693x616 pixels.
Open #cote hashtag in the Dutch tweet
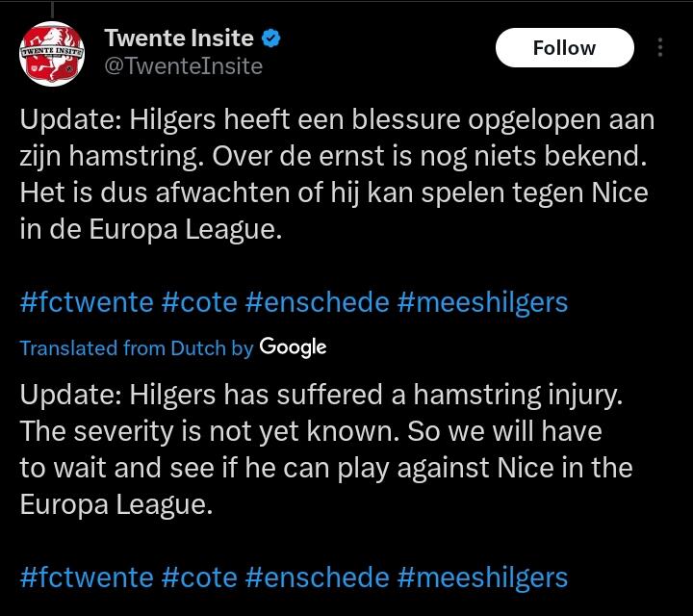tap(199, 302)
